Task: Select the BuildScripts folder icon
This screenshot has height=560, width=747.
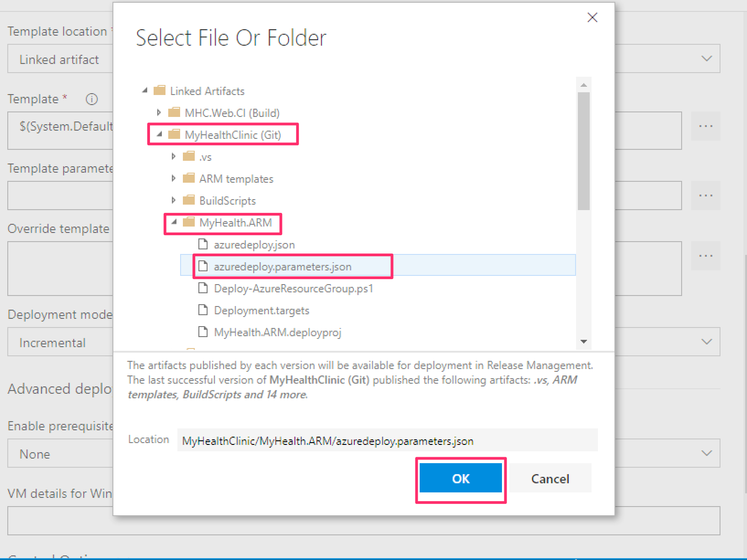Action: pos(189,200)
